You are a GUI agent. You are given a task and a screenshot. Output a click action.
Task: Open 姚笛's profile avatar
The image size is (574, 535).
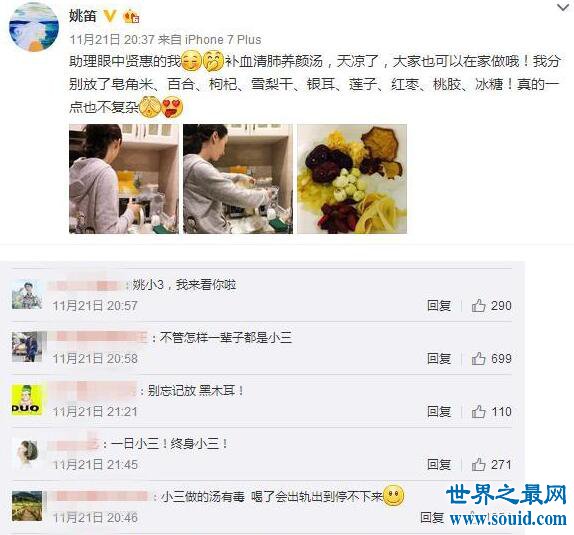34,27
